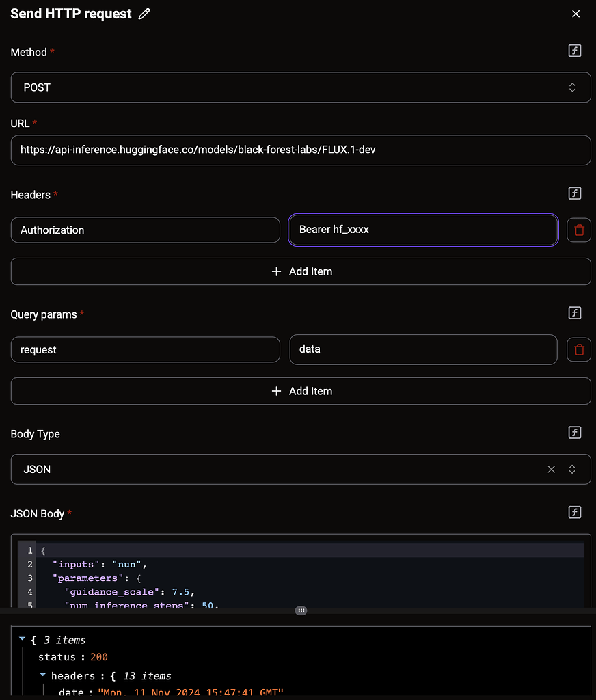Select the Bearer hf_xxxx value field
Viewport: 596px width, 700px height.
(423, 230)
